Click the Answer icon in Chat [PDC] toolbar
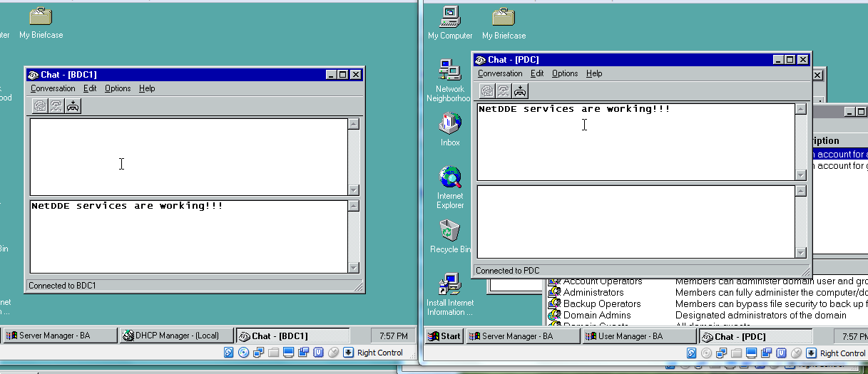 click(504, 90)
